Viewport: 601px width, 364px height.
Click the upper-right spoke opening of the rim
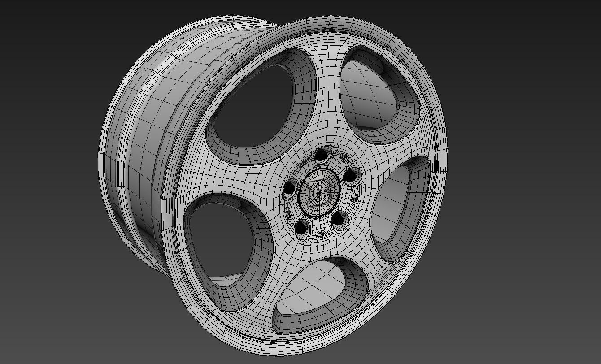click(x=379, y=95)
